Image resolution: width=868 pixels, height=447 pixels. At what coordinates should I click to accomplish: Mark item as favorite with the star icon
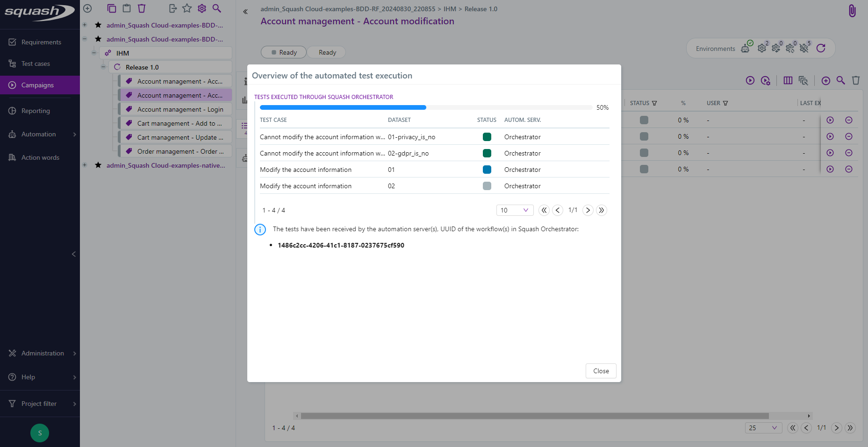pyautogui.click(x=187, y=8)
